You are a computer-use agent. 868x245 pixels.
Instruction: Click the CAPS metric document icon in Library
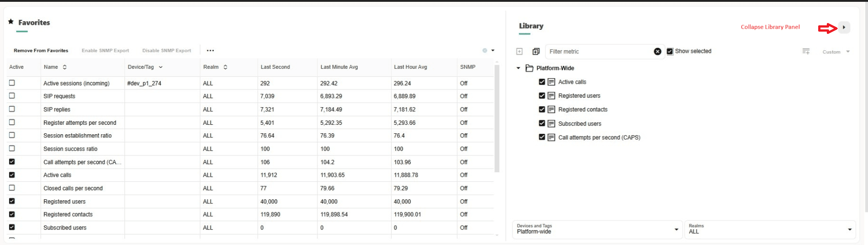pos(551,137)
